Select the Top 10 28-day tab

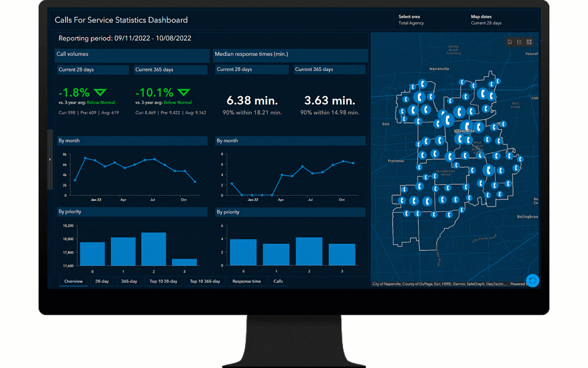164,282
